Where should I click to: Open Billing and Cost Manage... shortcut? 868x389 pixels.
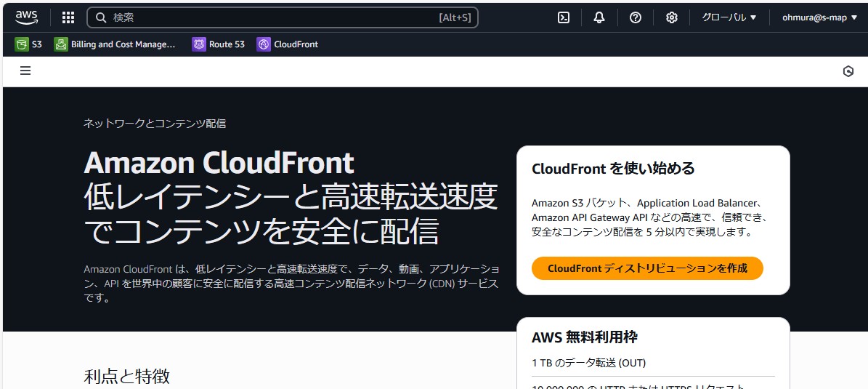pyautogui.click(x=123, y=44)
